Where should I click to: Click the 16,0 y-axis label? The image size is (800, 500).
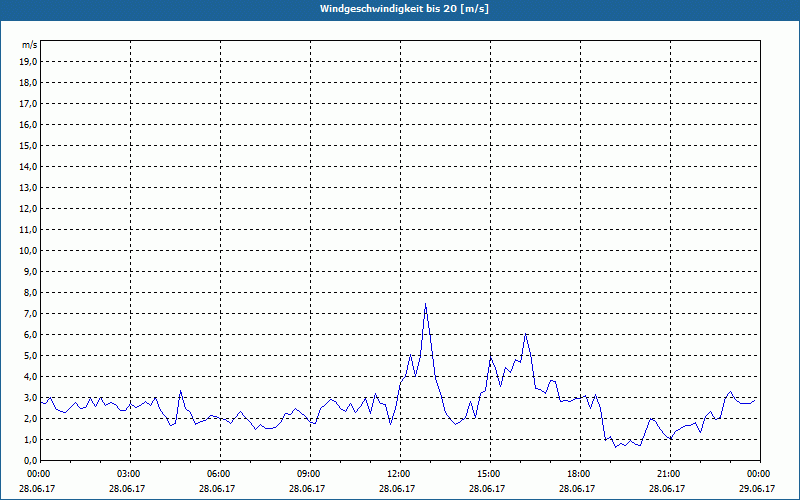tap(29, 124)
